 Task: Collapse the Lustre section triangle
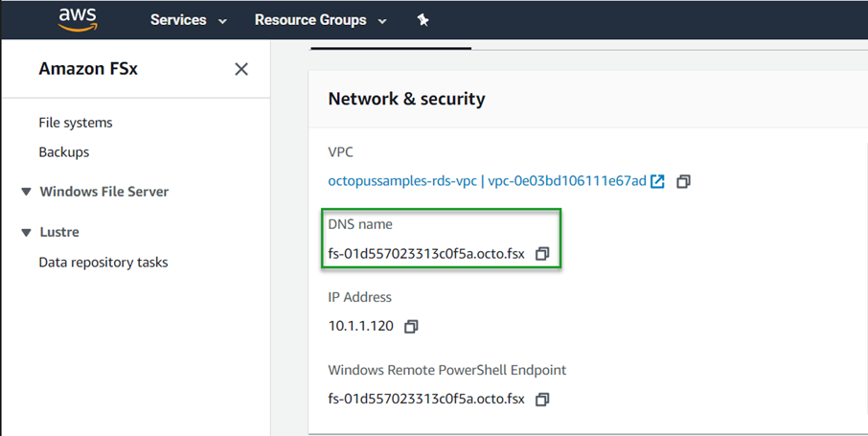point(26,233)
